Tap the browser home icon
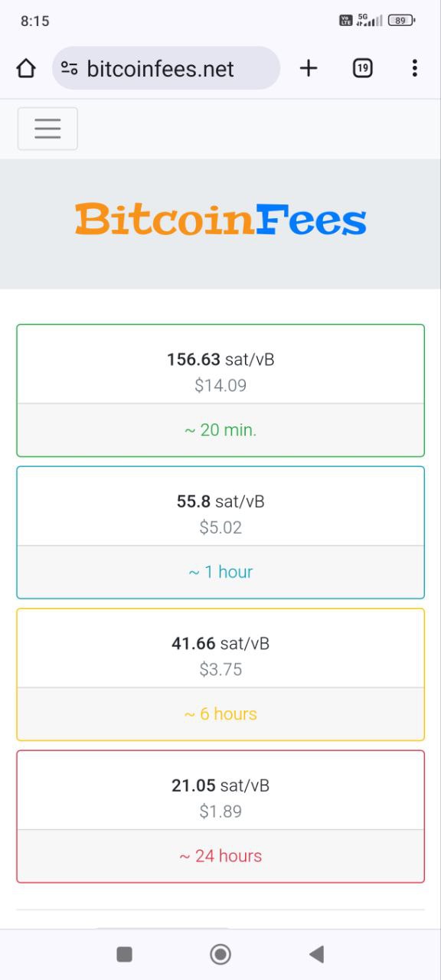 (x=26, y=69)
